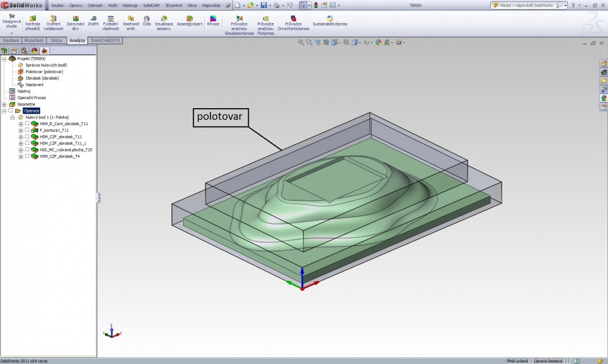608x364 pixels.
Task: Click the Čidlo sensor tool
Action: 147,21
